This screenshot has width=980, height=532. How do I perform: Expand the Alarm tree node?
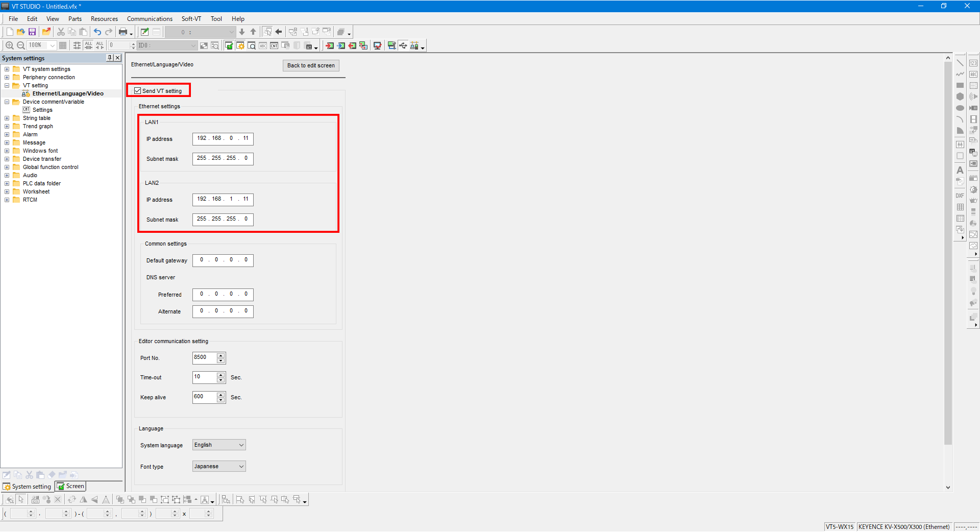7,134
